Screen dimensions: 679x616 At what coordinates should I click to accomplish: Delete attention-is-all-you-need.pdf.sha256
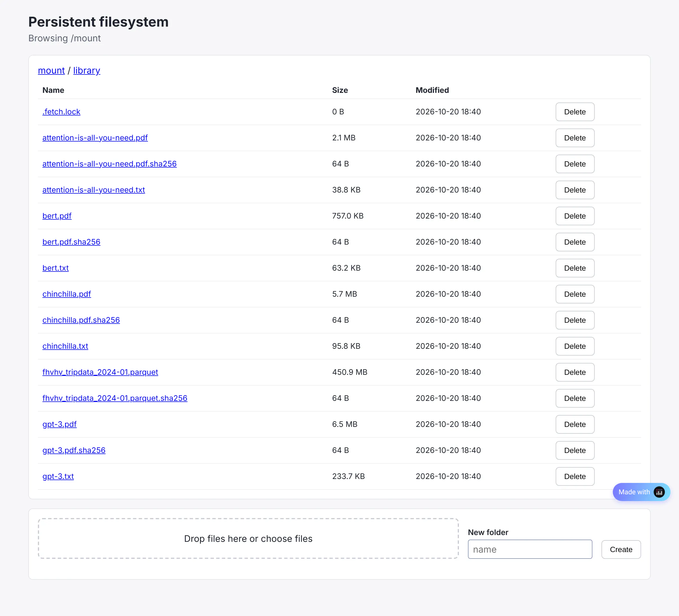[x=575, y=164]
